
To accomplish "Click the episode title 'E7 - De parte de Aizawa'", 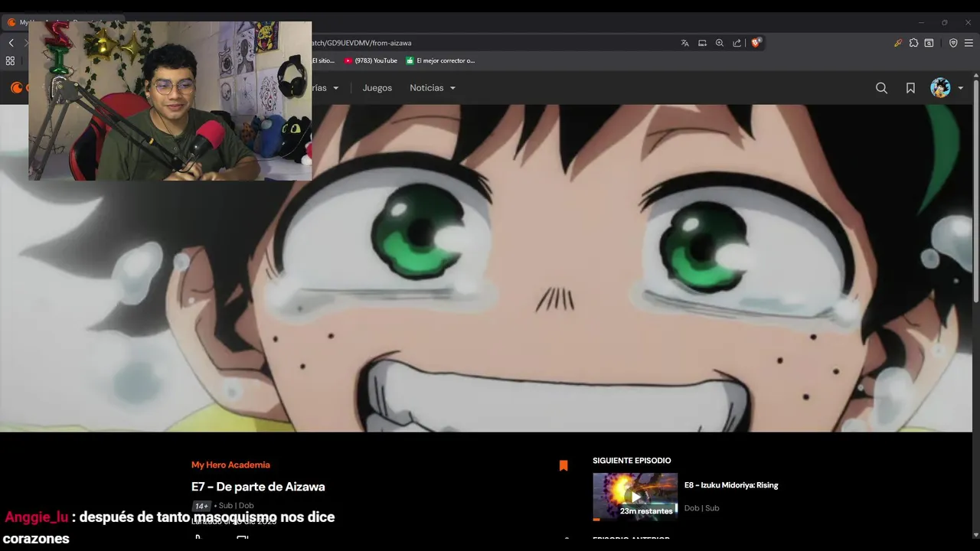I will tap(258, 487).
